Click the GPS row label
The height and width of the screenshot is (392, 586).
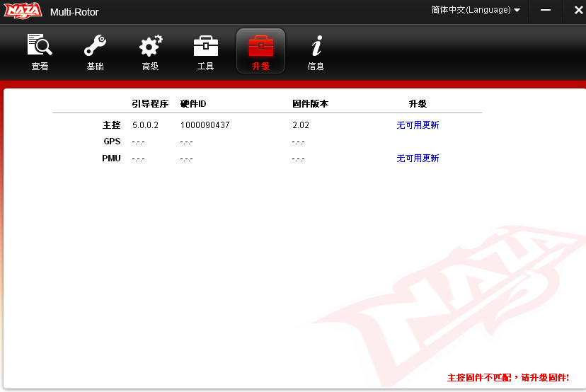(112, 142)
